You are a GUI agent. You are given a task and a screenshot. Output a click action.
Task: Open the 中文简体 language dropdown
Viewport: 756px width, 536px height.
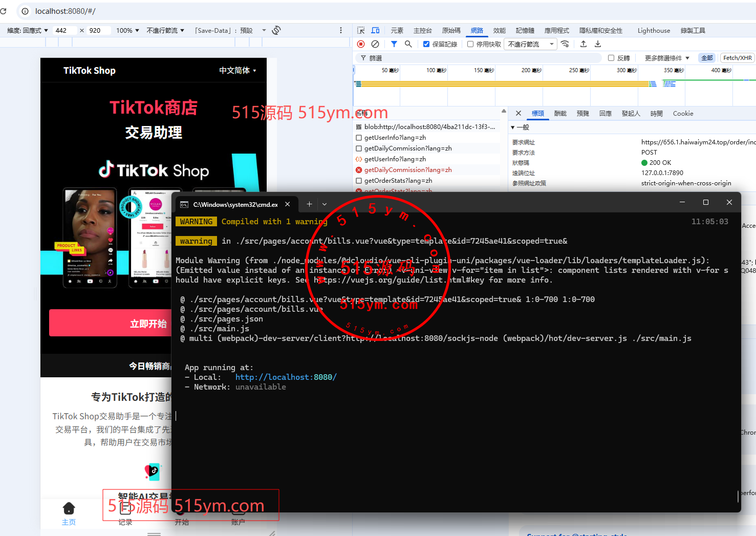click(237, 71)
